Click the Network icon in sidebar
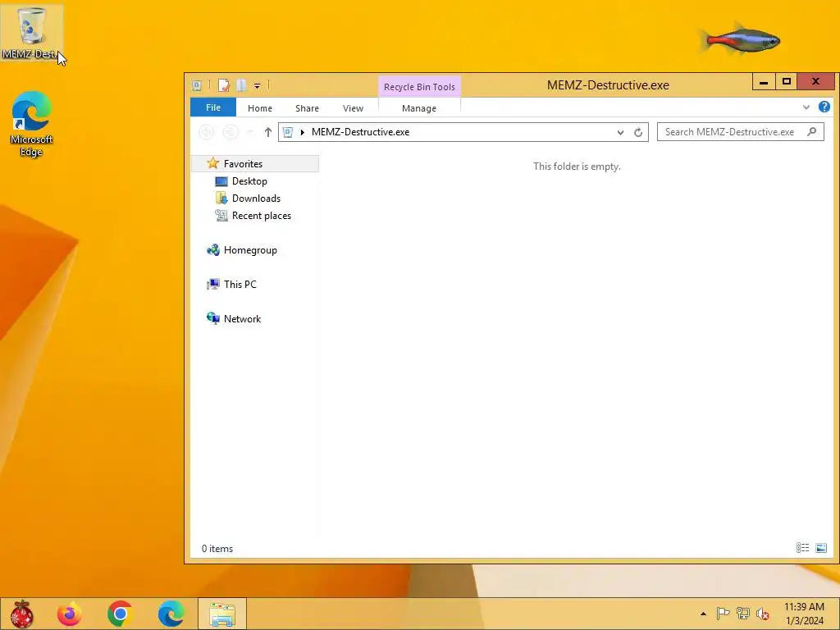840x630 pixels. pyautogui.click(x=213, y=318)
